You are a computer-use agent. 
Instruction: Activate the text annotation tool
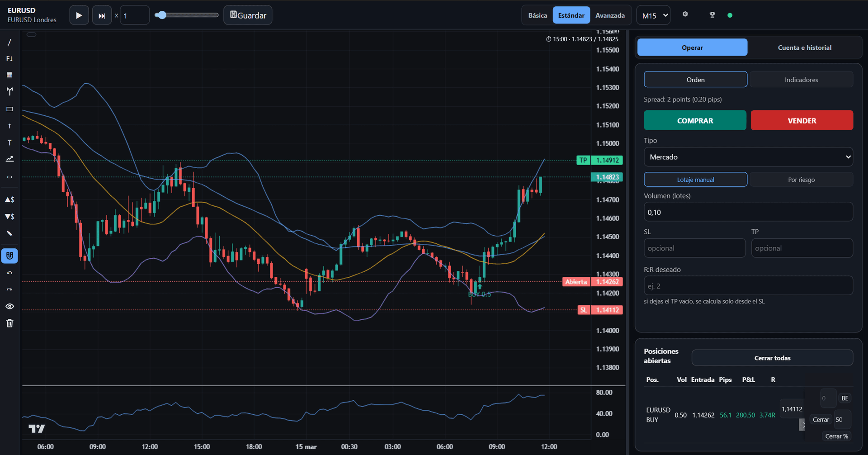tap(9, 143)
